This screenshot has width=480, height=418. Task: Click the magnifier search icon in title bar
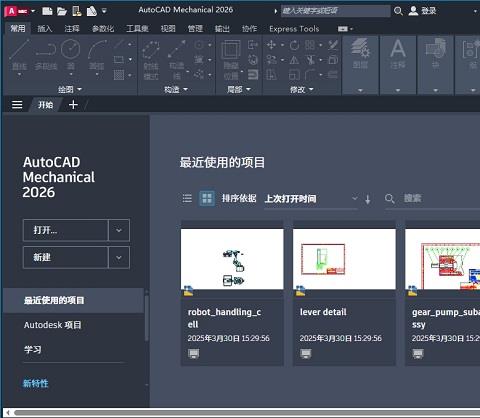point(398,11)
